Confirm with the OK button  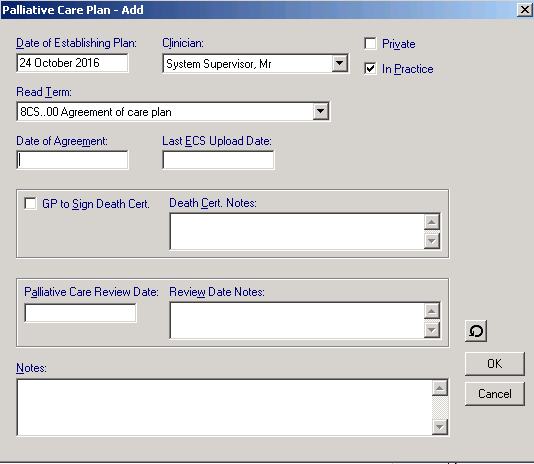pyautogui.click(x=494, y=364)
